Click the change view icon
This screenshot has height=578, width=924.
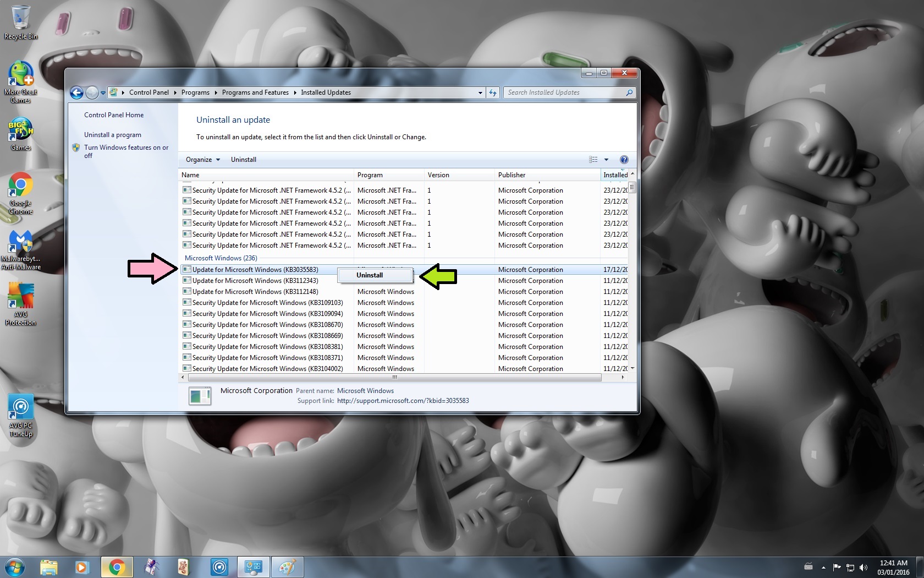(x=593, y=160)
